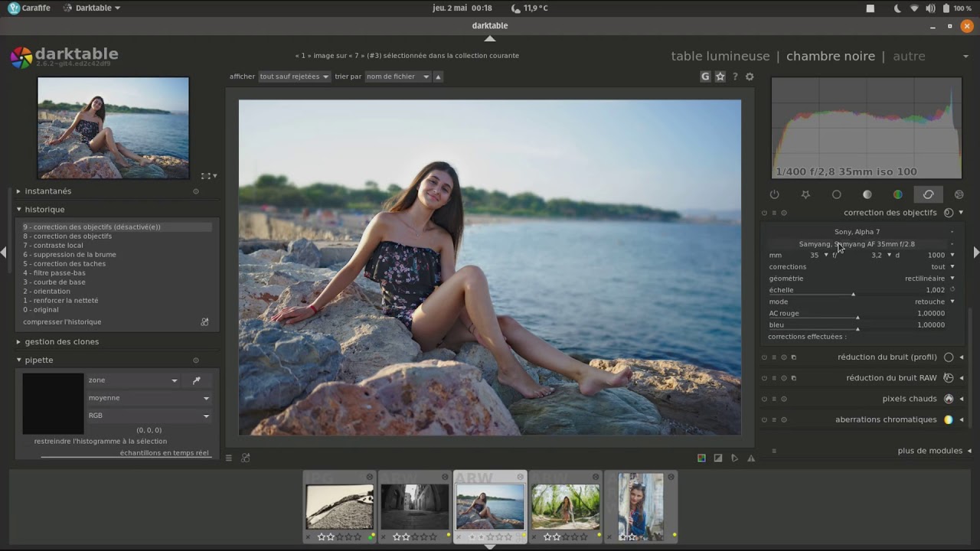Open help via the question mark icon
Image resolution: width=980 pixels, height=551 pixels.
click(x=735, y=77)
